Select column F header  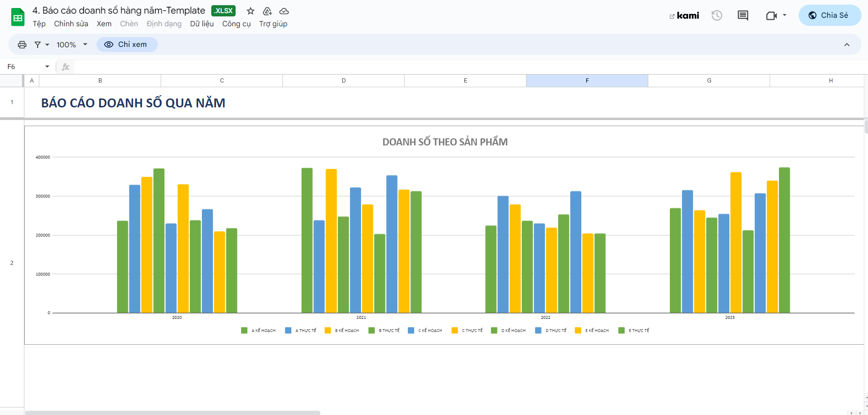(x=587, y=81)
